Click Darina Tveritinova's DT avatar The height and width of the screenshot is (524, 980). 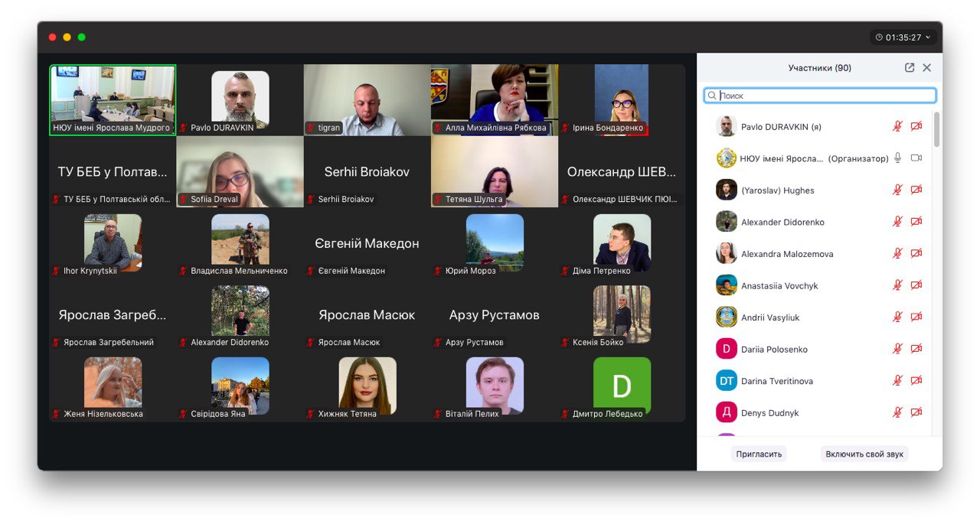click(x=726, y=381)
